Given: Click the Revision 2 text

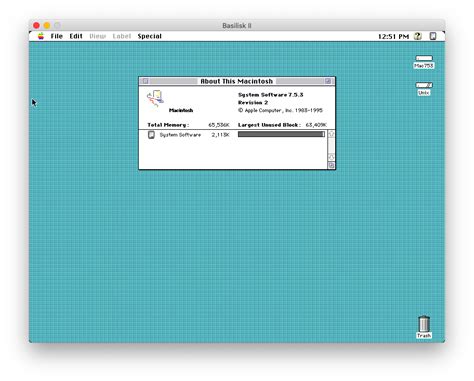Looking at the screenshot, I should pyautogui.click(x=253, y=103).
